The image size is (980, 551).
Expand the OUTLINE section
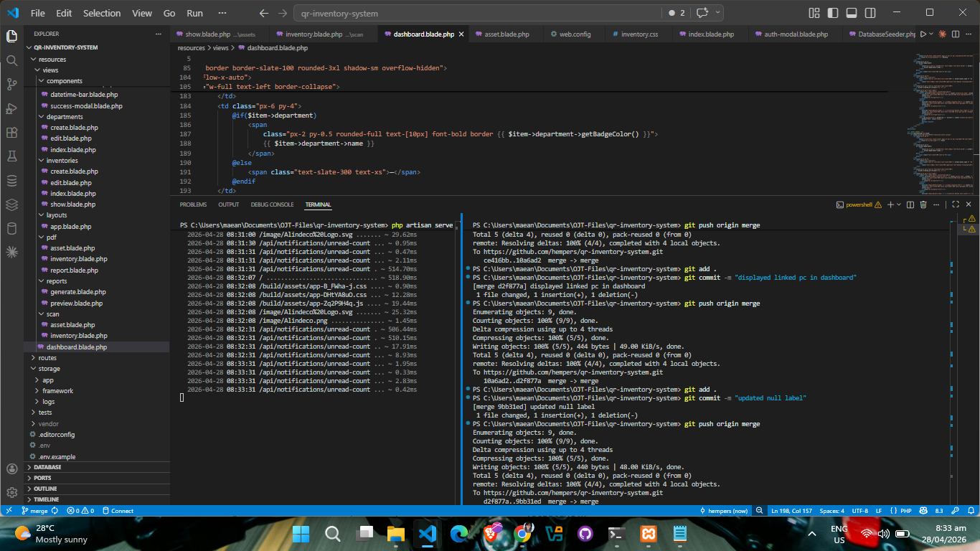98,489
